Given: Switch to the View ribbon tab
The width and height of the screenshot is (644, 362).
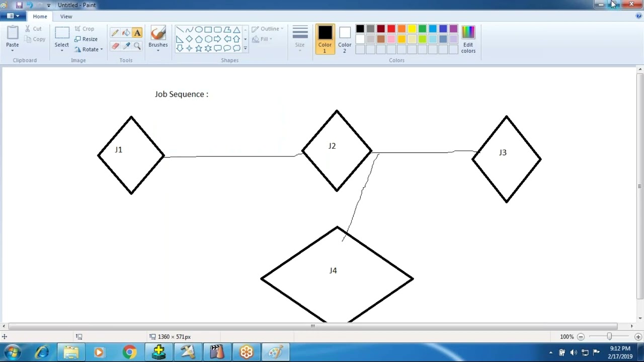Looking at the screenshot, I should 66,16.
